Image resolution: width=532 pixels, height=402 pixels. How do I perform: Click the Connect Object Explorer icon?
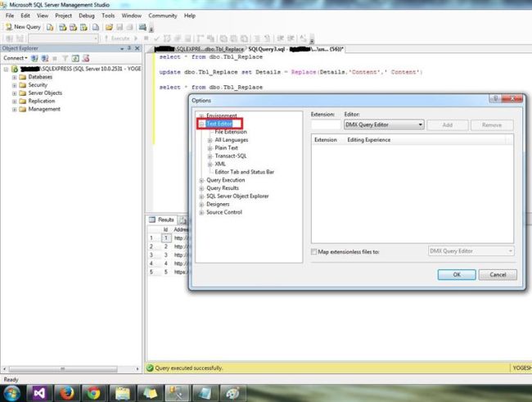(34, 58)
